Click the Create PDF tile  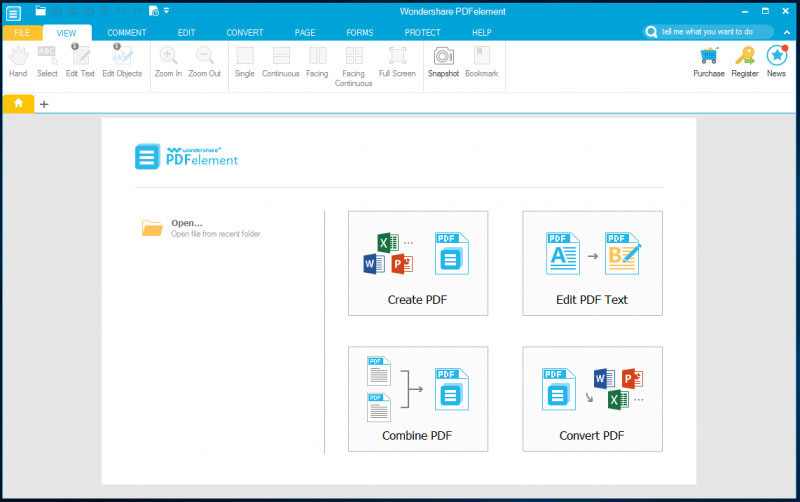418,263
